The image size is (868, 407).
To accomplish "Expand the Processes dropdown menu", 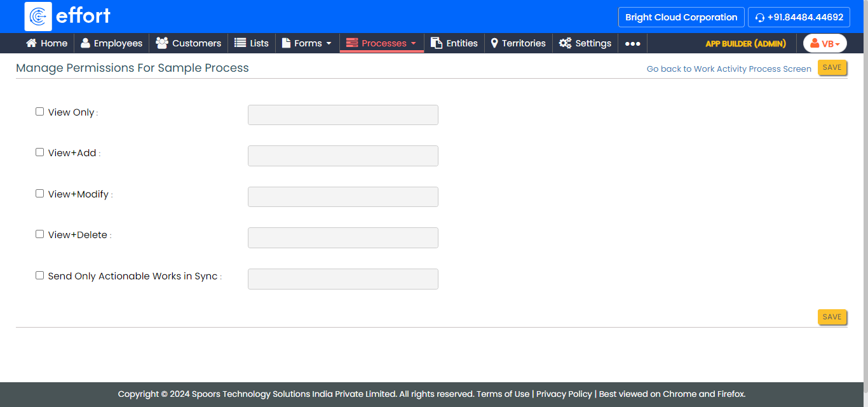I will [x=382, y=43].
